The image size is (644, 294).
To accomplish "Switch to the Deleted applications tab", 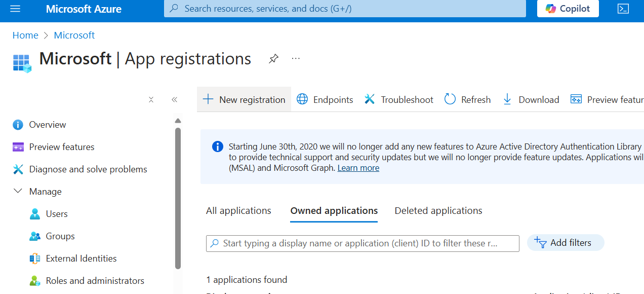I will click(x=438, y=211).
